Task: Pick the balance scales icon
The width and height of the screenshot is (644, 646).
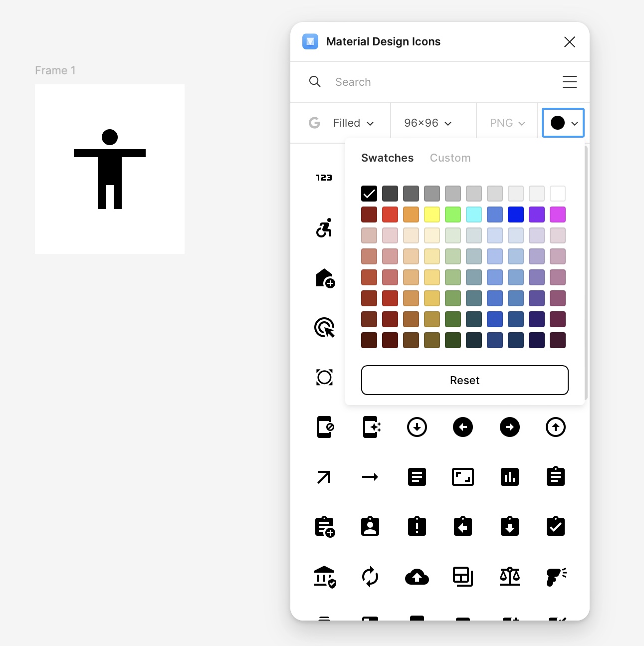Action: pos(510,577)
